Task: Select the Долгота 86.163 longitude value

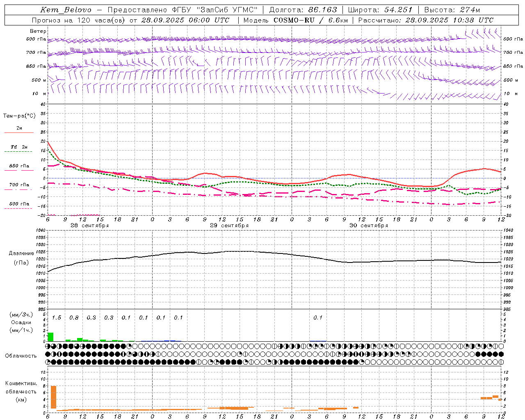Action: (303, 10)
